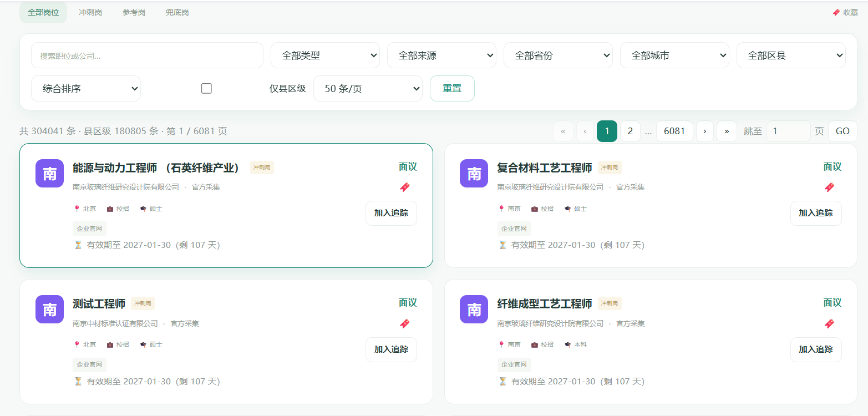This screenshot has width=868, height=416.
Task: Add 测试工程师 job to tracking
Action: (x=391, y=349)
